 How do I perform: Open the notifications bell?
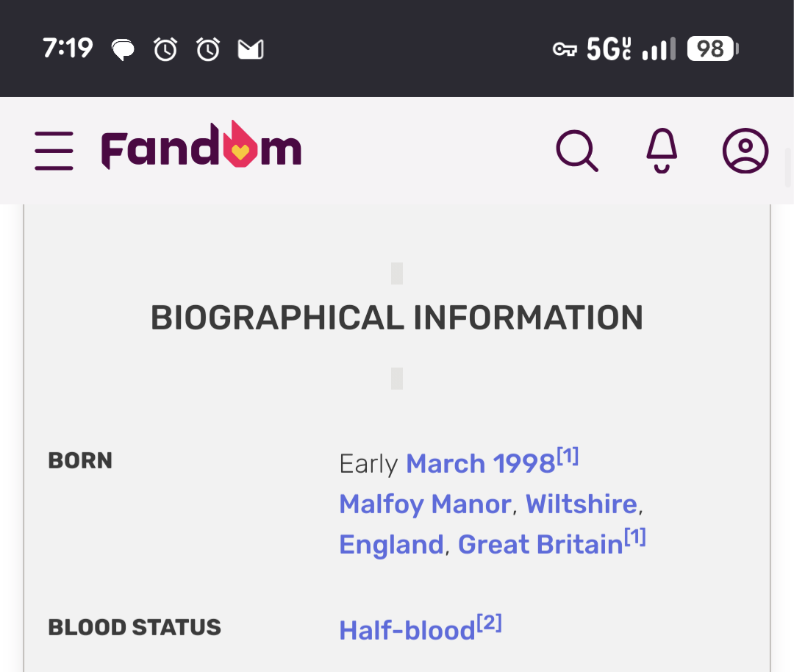pyautogui.click(x=662, y=151)
